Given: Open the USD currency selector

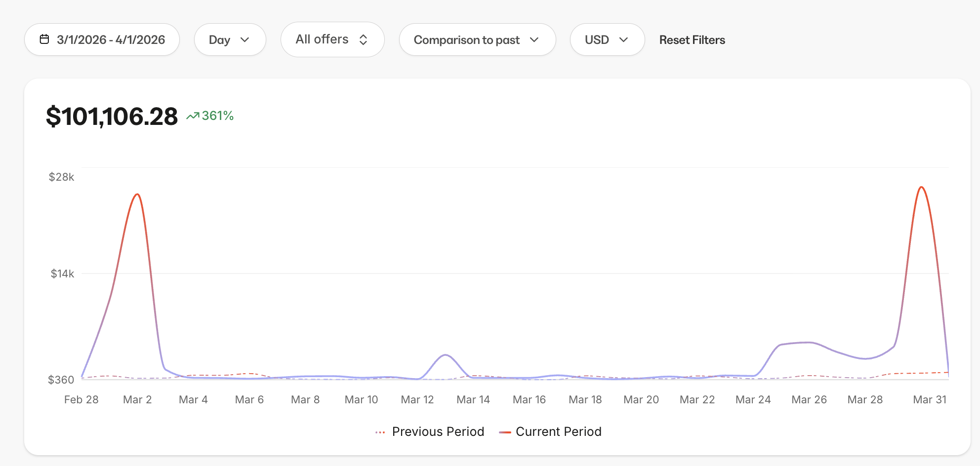Looking at the screenshot, I should click(x=607, y=39).
